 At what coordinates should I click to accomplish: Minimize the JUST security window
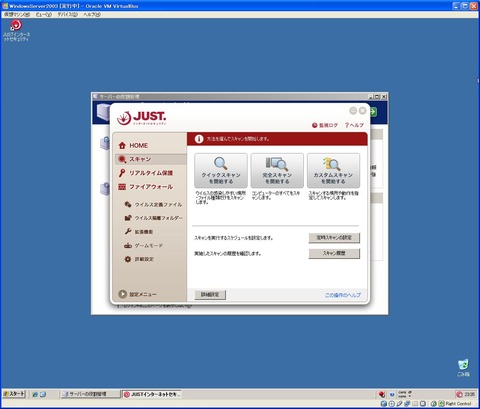pyautogui.click(x=353, y=111)
